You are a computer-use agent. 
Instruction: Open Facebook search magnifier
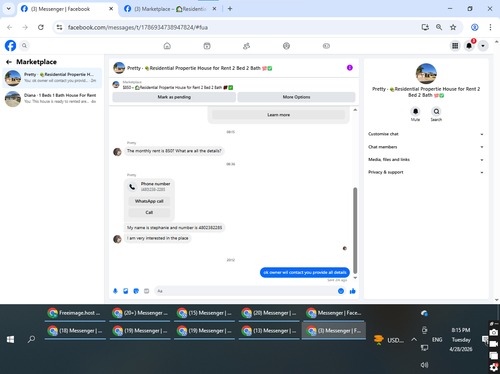pos(24,46)
